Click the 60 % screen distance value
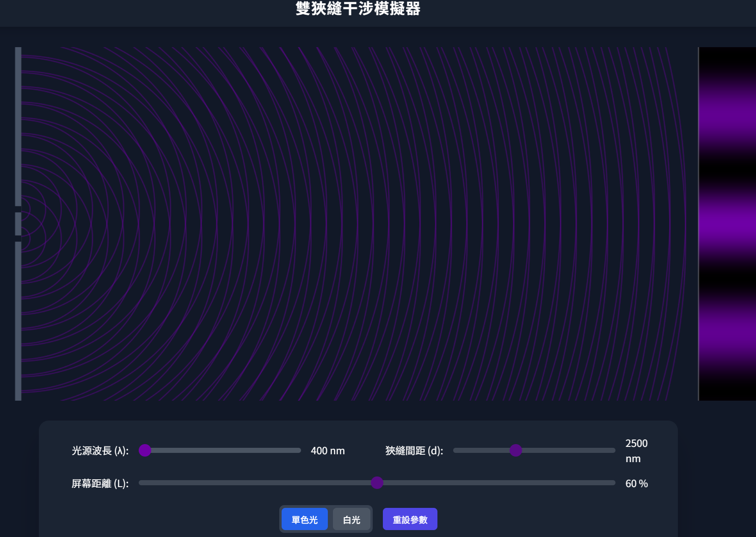The width and height of the screenshot is (756, 537). click(x=636, y=483)
